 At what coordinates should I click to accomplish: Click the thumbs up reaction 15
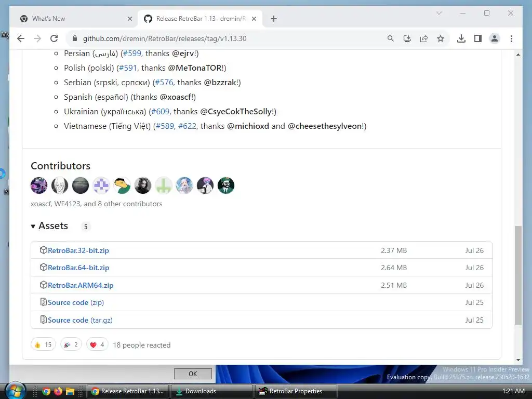click(43, 345)
